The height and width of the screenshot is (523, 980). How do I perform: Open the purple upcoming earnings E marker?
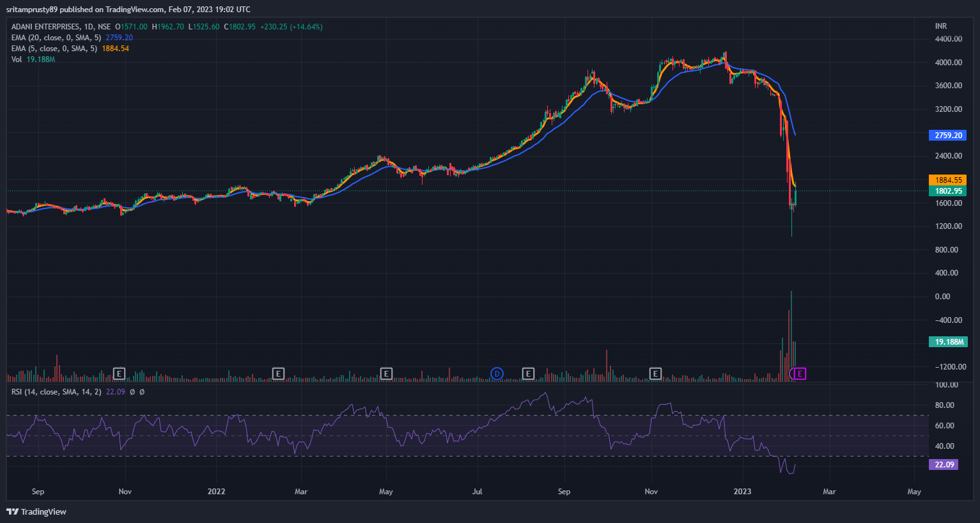[799, 374]
